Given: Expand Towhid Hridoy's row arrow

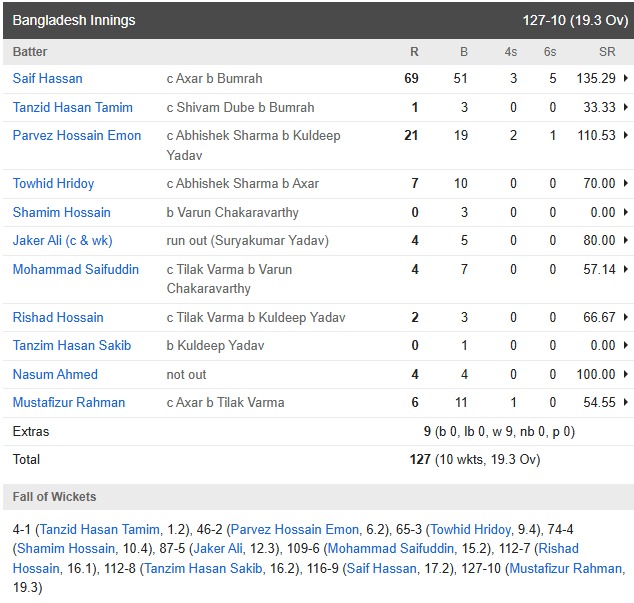Looking at the screenshot, I should pos(626,184).
